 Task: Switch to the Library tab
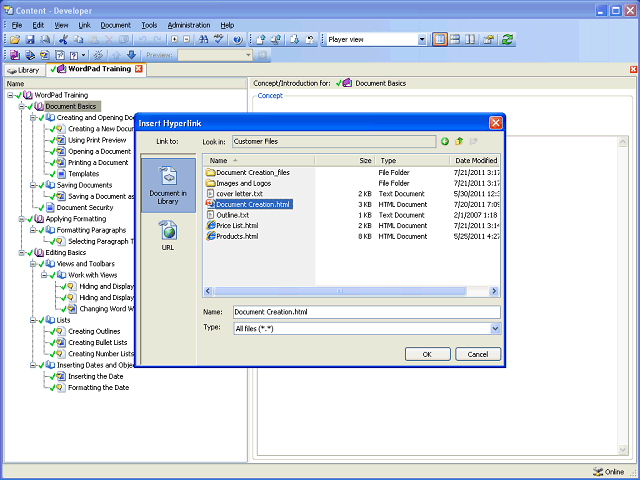click(23, 70)
